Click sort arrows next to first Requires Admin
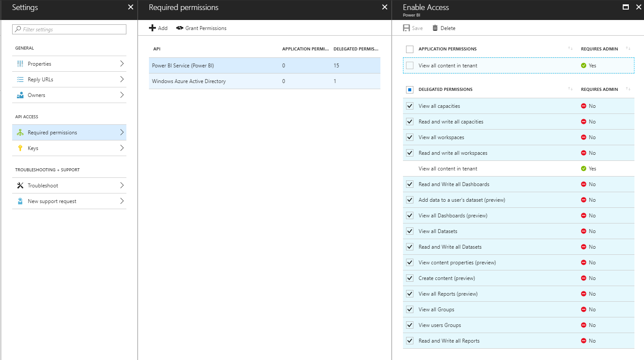Screen dimensions: 644x360 tap(628, 48)
